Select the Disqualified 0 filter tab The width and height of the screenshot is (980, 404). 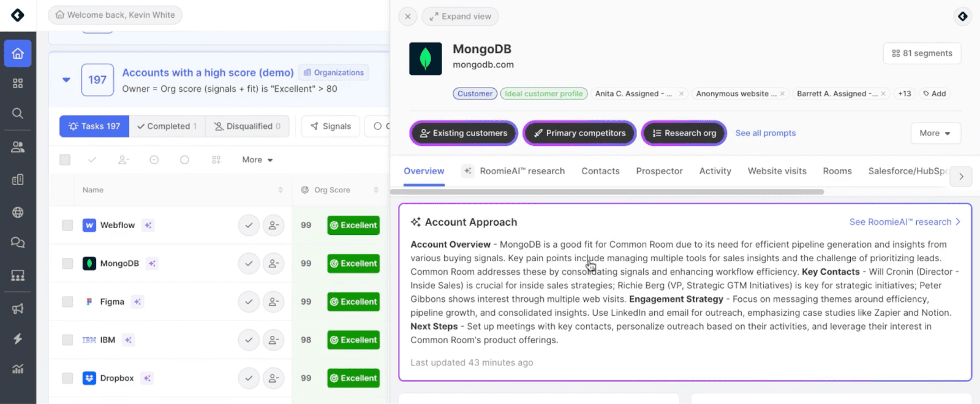[247, 126]
